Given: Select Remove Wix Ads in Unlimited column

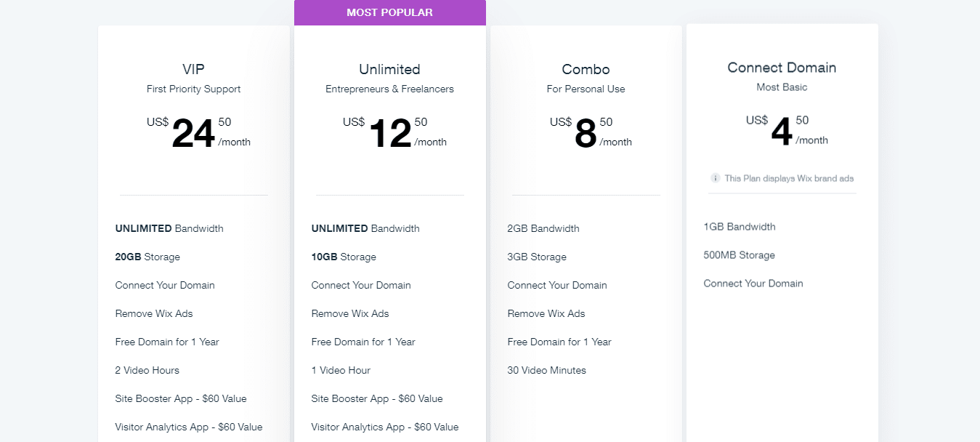Looking at the screenshot, I should pyautogui.click(x=349, y=313).
